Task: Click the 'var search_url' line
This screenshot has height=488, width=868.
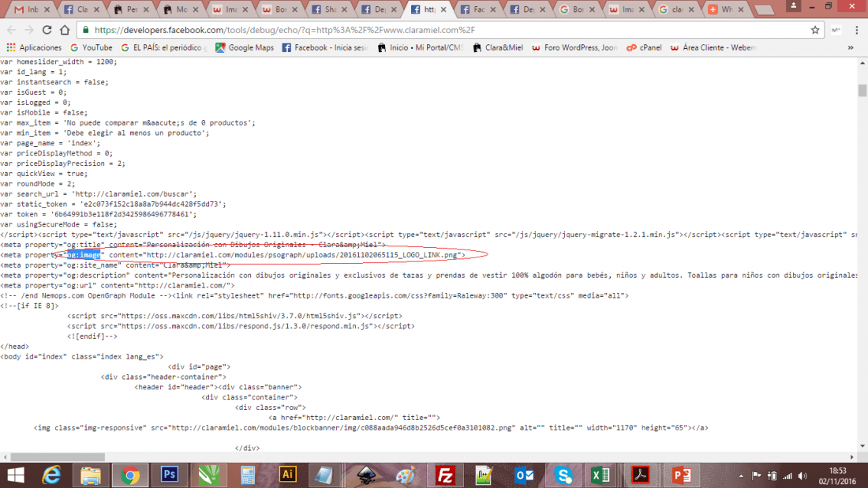Action: tap(99, 194)
